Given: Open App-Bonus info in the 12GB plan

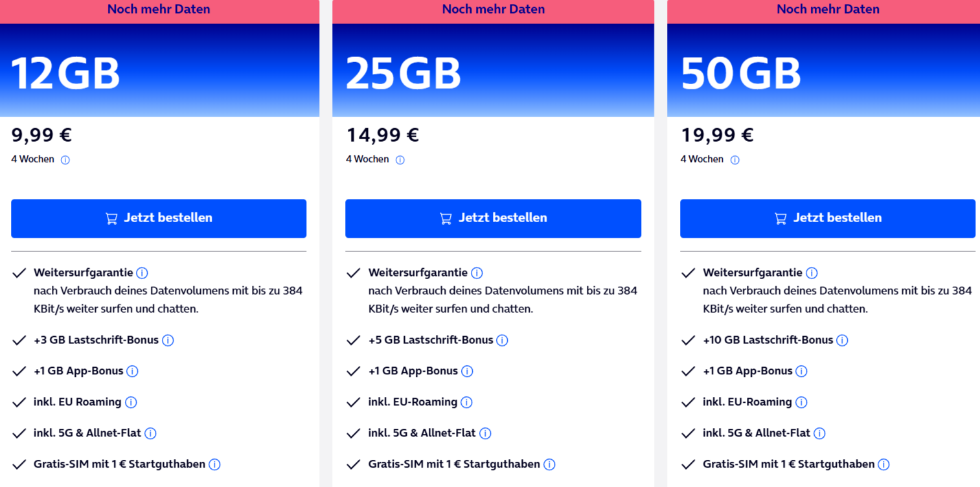Looking at the screenshot, I should pos(132,372).
